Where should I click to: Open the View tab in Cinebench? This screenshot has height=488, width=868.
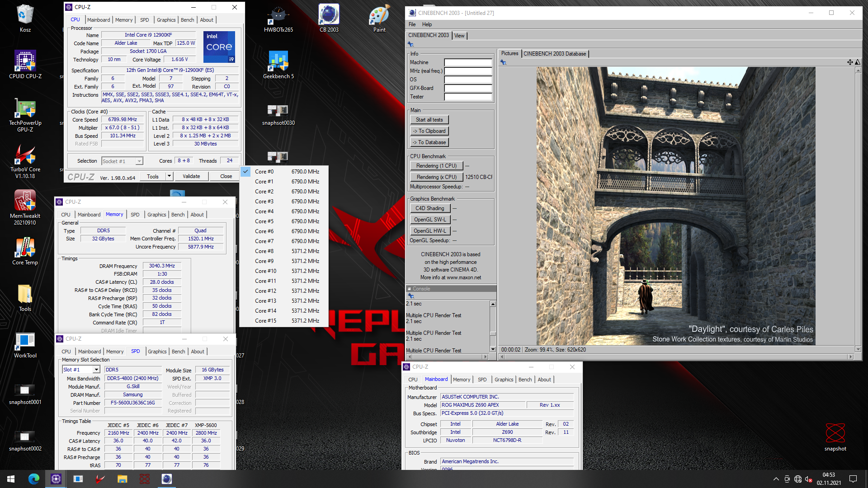[x=459, y=36]
